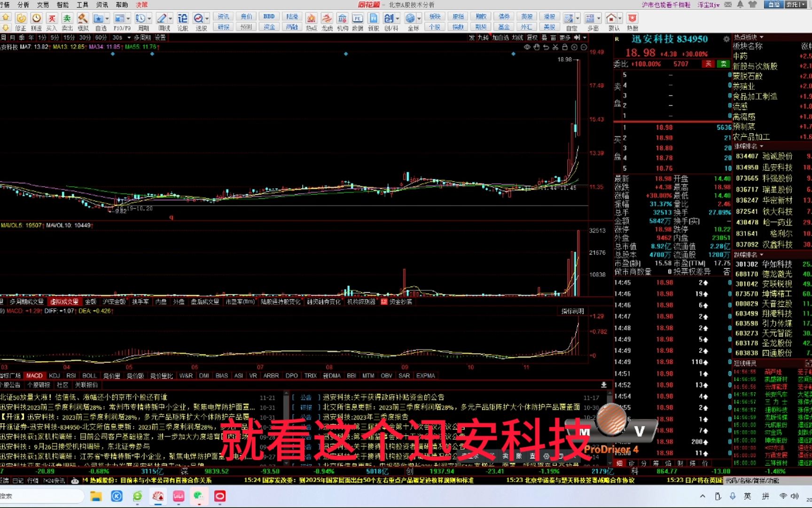Click the 修正 toolbar icon

[x=21, y=18]
